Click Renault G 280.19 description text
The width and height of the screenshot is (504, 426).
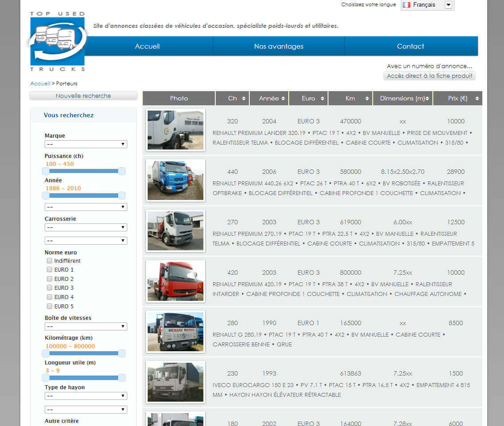[x=329, y=339]
